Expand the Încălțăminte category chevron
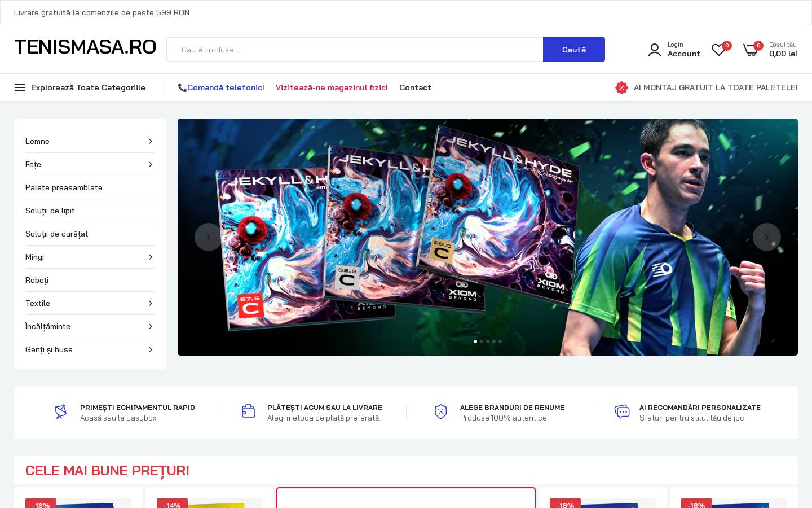This screenshot has width=812, height=508. [150, 326]
